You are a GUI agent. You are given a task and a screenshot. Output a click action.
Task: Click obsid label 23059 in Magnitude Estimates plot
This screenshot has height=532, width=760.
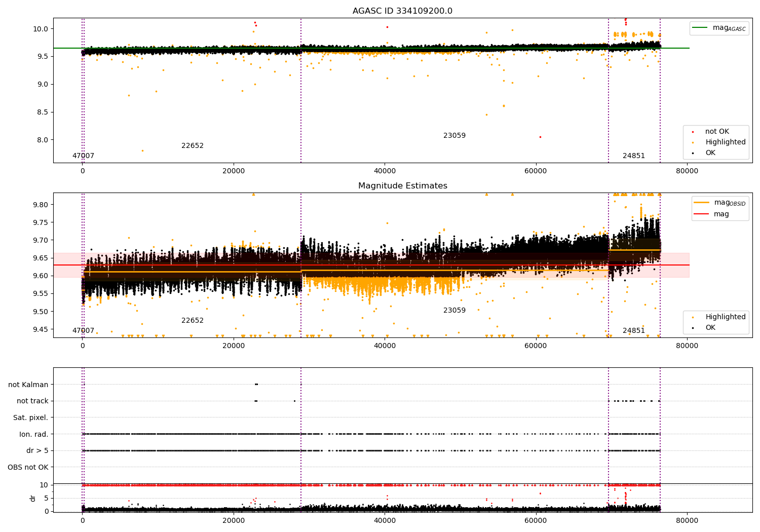[x=454, y=311]
